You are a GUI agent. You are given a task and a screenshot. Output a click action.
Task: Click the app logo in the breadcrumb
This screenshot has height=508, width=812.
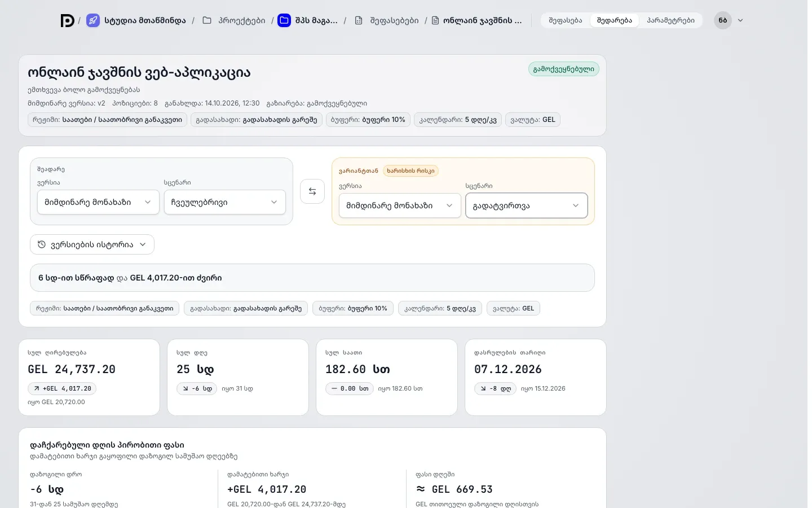(67, 21)
